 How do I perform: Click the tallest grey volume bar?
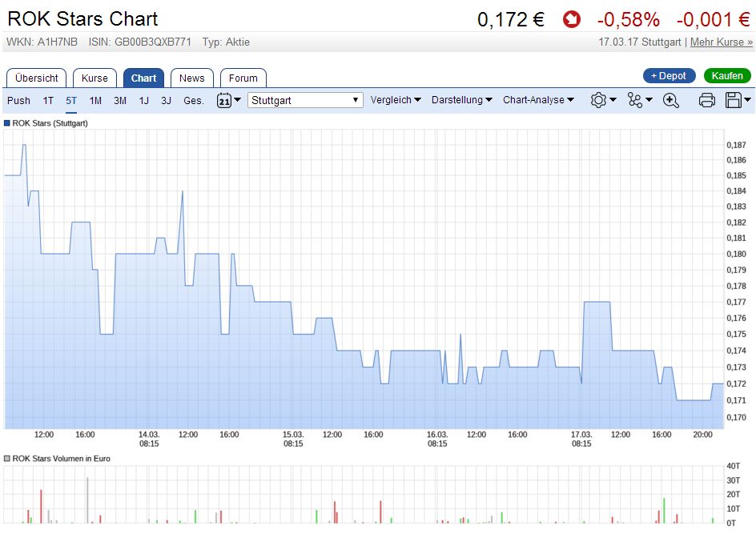click(x=87, y=500)
